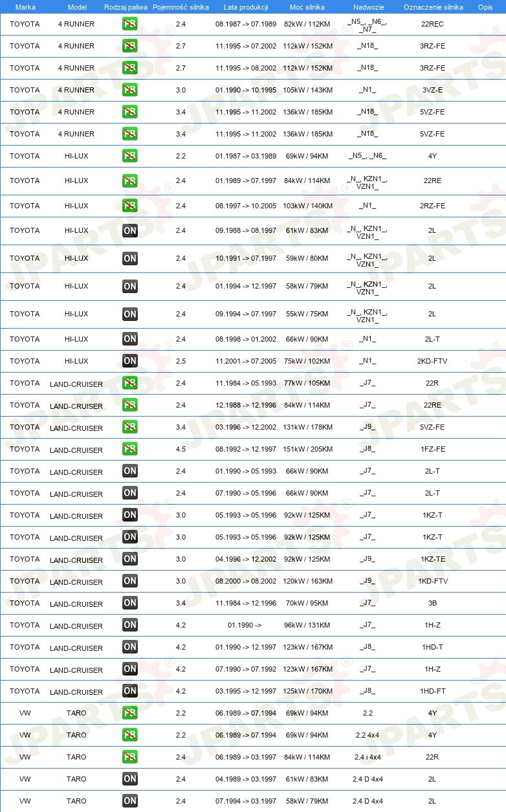
Task: Click the 75kW / 102KM power cell
Action: pos(307,361)
